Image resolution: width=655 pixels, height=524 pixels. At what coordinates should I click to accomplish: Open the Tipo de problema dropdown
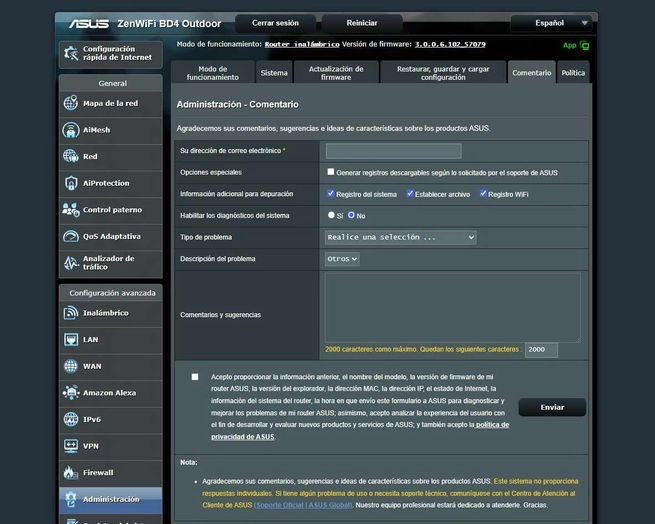(x=400, y=237)
